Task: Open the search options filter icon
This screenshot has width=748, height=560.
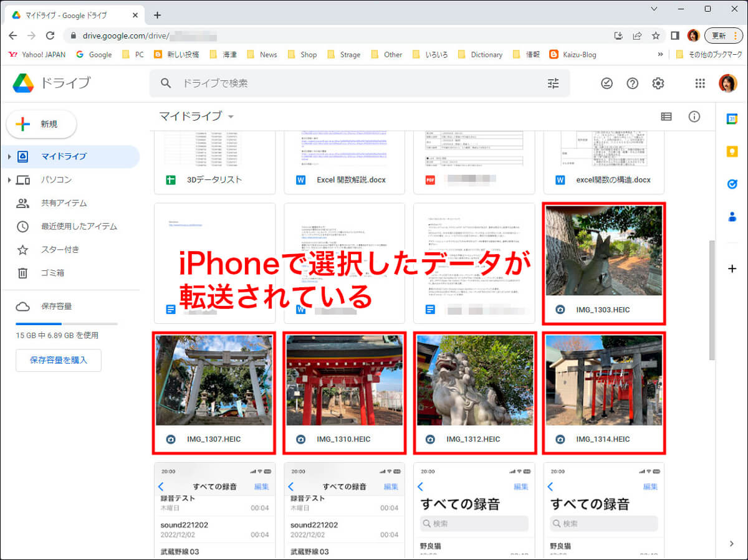Action: (x=553, y=83)
